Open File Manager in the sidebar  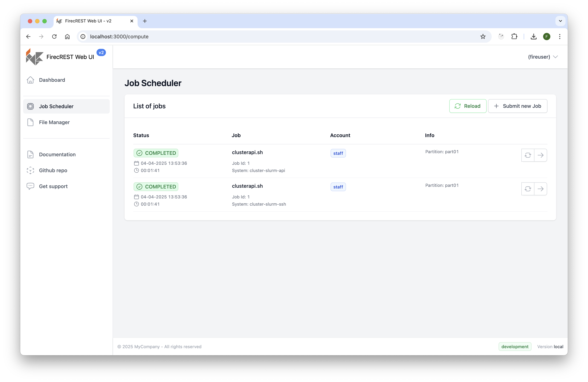(x=66, y=122)
